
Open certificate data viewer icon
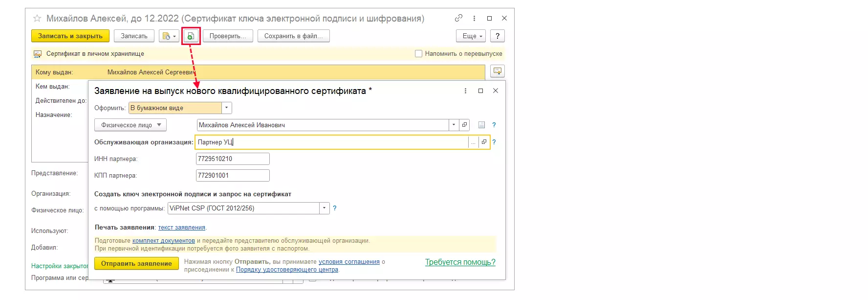(498, 71)
